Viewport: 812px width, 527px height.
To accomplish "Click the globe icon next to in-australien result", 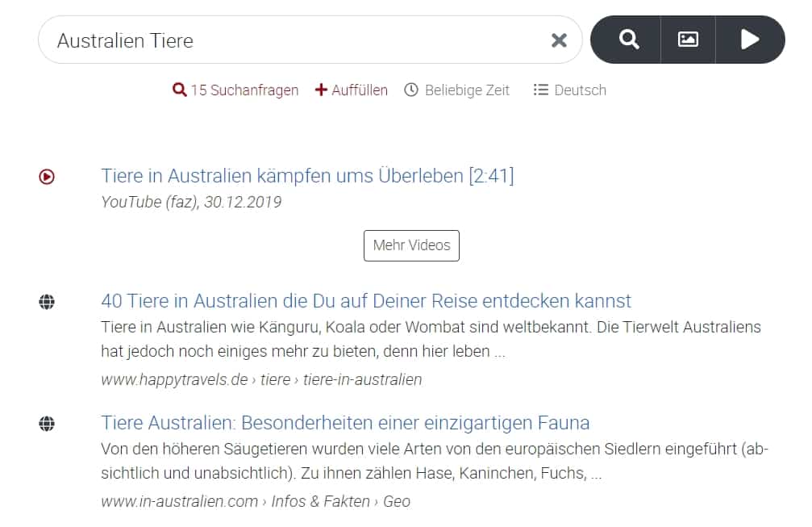I will coord(46,423).
